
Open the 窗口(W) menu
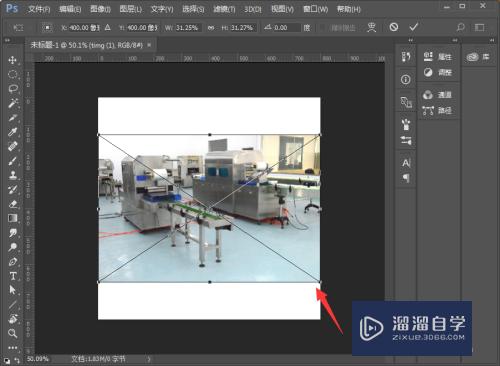click(315, 9)
